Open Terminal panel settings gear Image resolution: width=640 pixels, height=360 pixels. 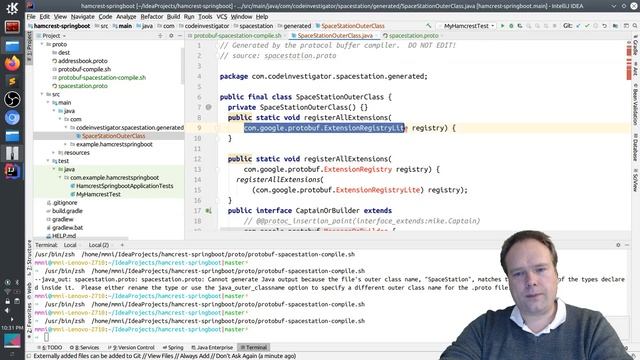click(x=618, y=245)
